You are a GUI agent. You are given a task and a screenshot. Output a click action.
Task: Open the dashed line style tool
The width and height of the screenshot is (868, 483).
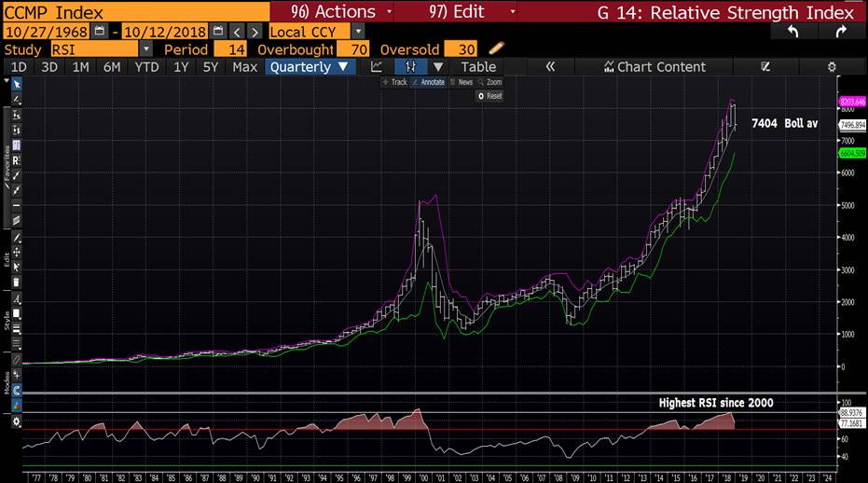[17, 344]
